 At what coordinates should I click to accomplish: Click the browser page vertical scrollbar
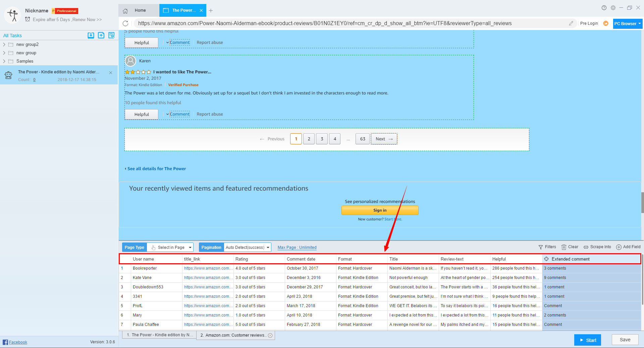[x=642, y=202]
